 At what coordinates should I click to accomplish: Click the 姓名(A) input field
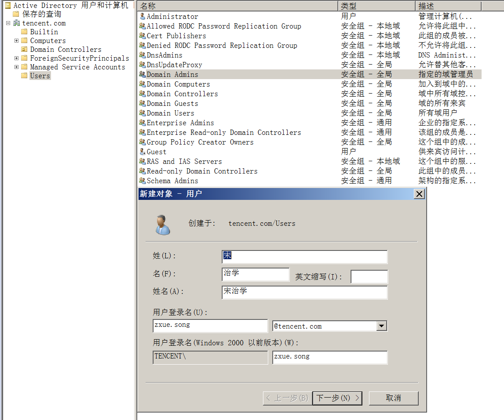point(304,292)
